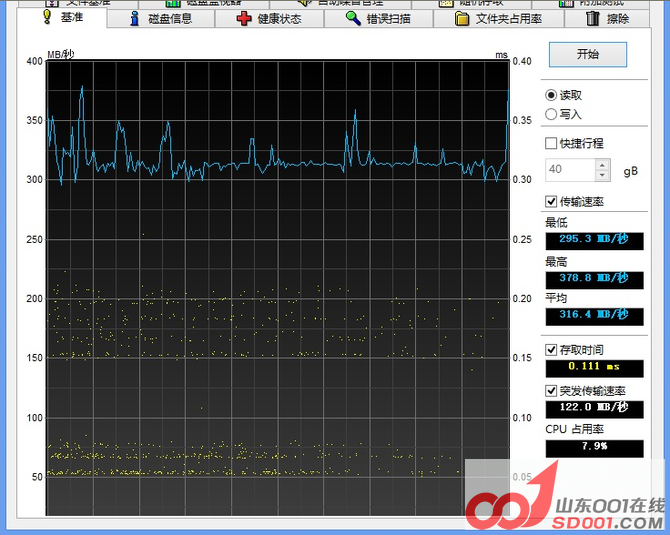Click the 250 left axis label
The image size is (670, 535).
click(x=35, y=239)
